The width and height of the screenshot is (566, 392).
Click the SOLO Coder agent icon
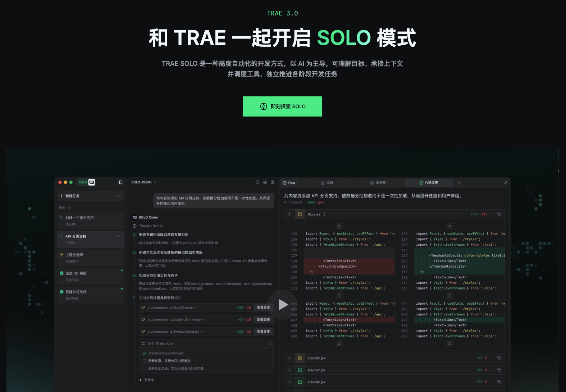pos(135,217)
